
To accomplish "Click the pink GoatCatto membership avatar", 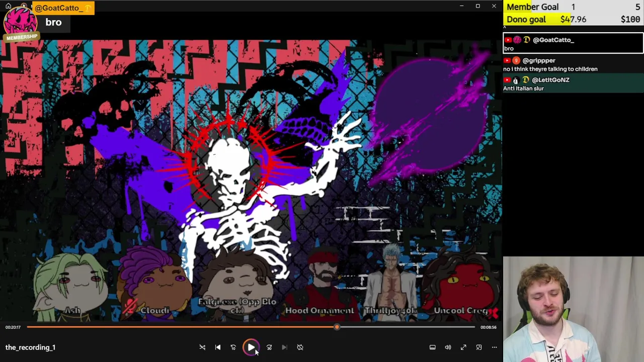I will point(20,20).
